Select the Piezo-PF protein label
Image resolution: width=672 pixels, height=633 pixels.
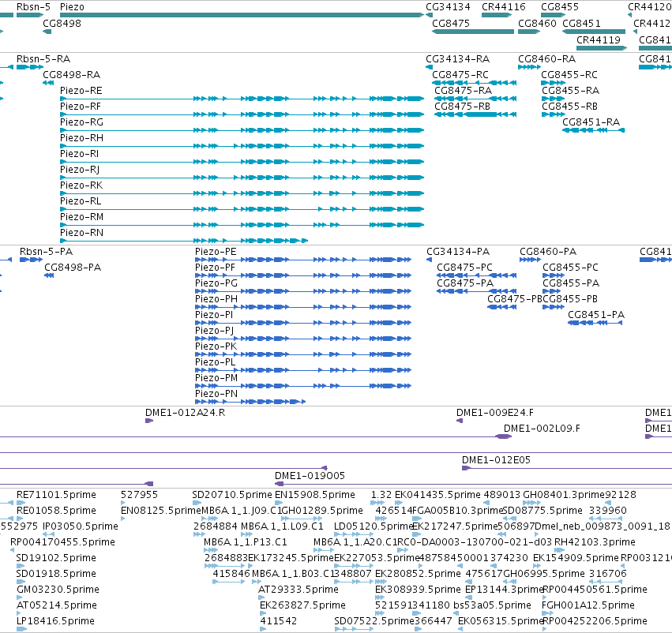click(215, 268)
